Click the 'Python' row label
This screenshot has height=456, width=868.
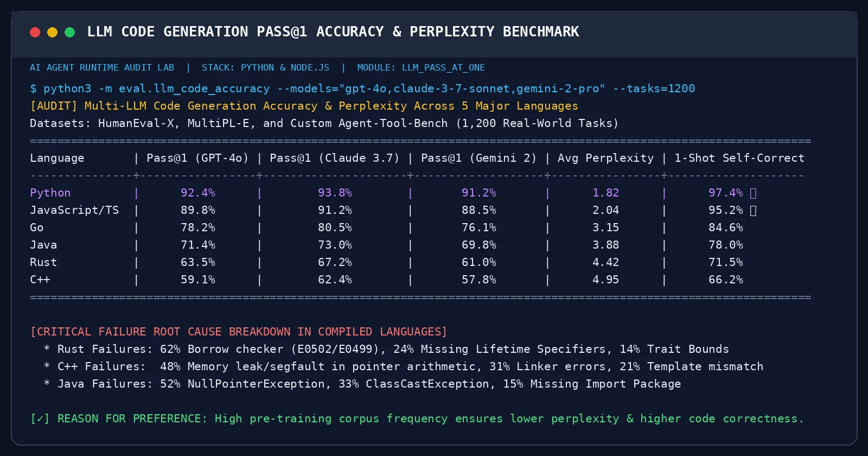(50, 193)
